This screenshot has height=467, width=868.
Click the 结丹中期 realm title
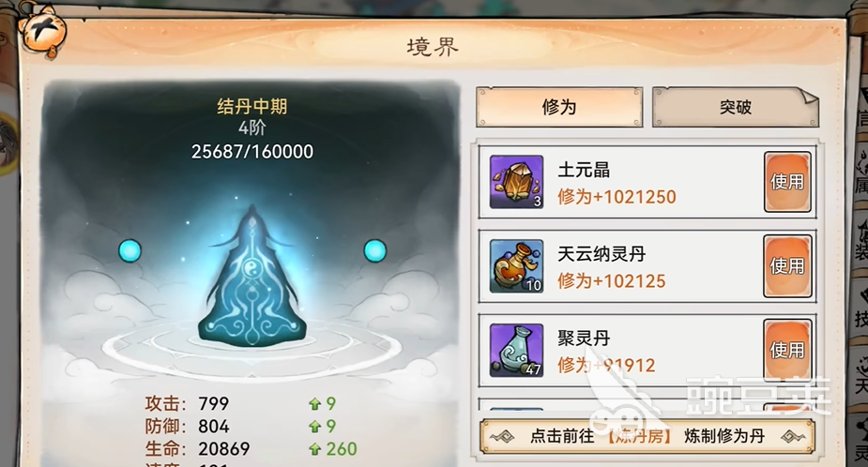point(252,106)
